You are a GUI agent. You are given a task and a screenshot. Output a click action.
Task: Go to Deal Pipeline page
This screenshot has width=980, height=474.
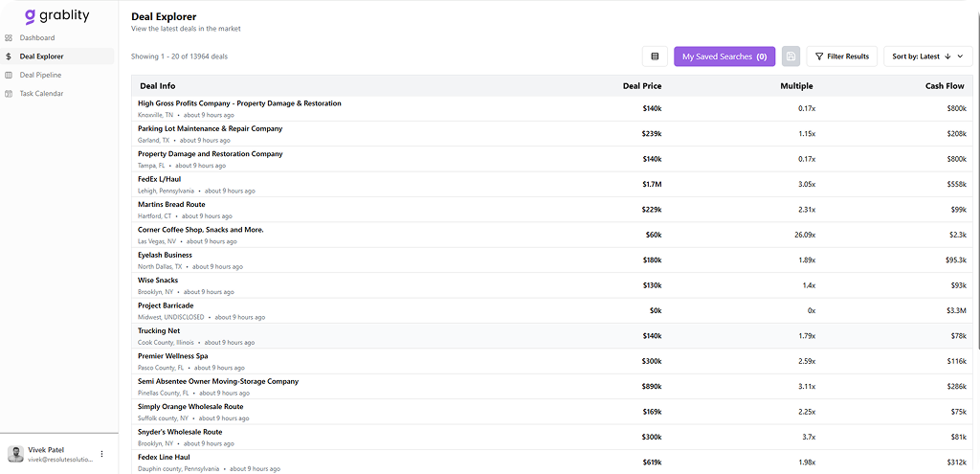(x=40, y=75)
